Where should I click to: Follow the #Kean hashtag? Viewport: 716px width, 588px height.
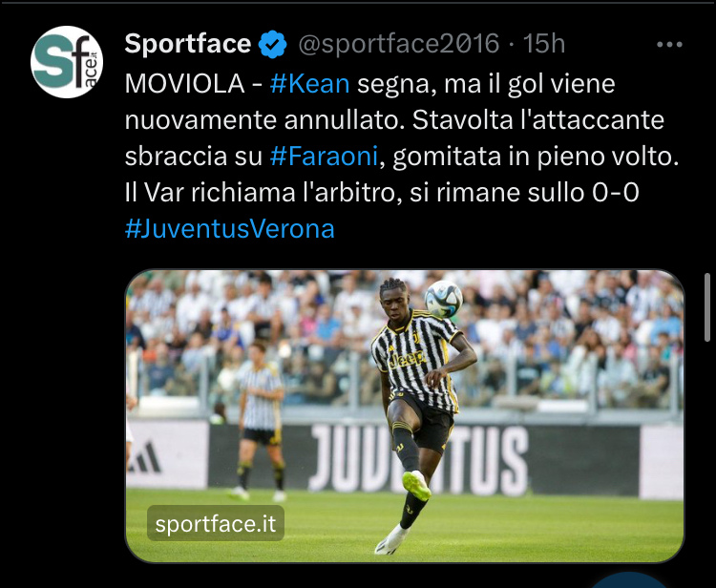[x=309, y=84]
